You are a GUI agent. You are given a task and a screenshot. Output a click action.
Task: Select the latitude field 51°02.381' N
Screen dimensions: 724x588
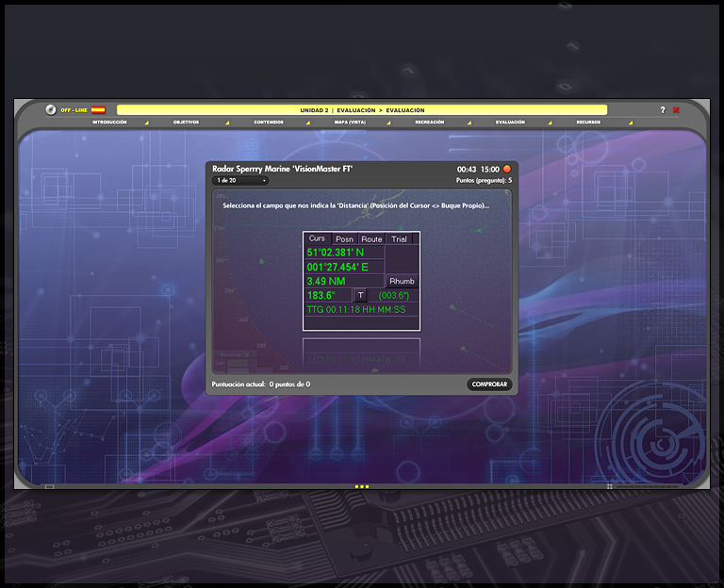tap(344, 253)
